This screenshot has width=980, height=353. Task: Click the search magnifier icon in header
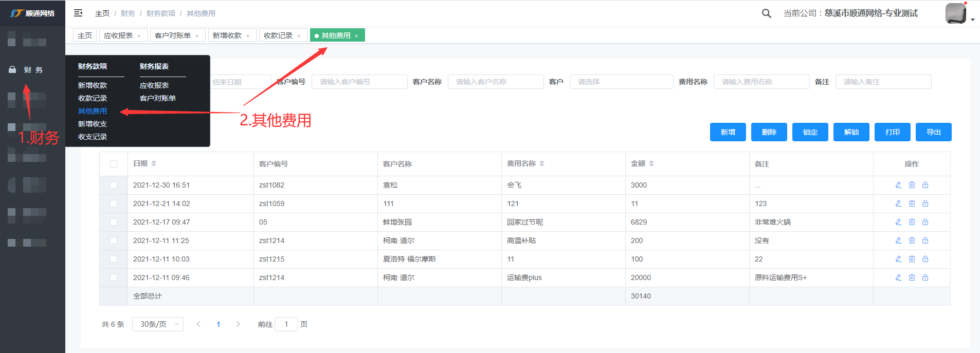[x=766, y=13]
